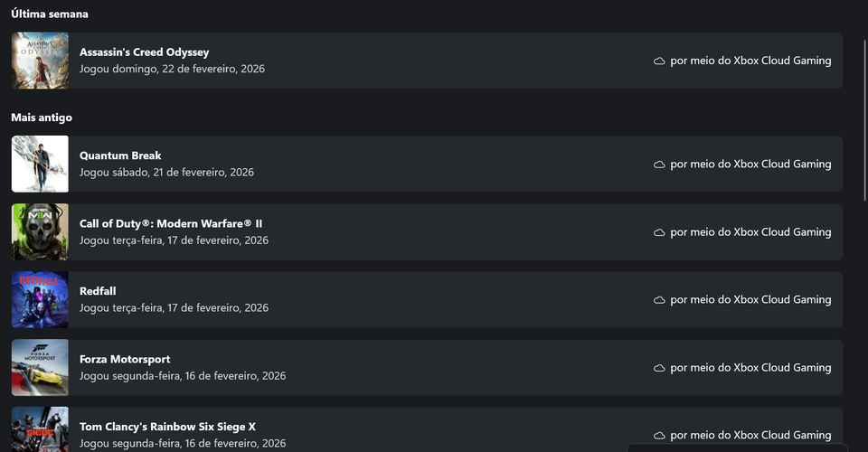Viewport: 868px width, 452px height.
Task: Open the Quantum Break cover thumbnail
Action: coord(40,164)
